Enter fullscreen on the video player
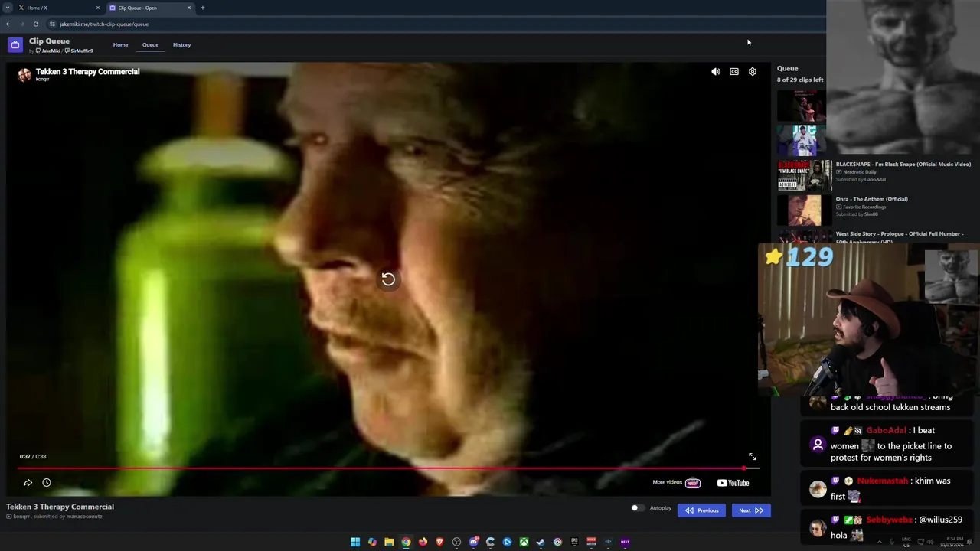Screen dimensions: 980x551 753,457
